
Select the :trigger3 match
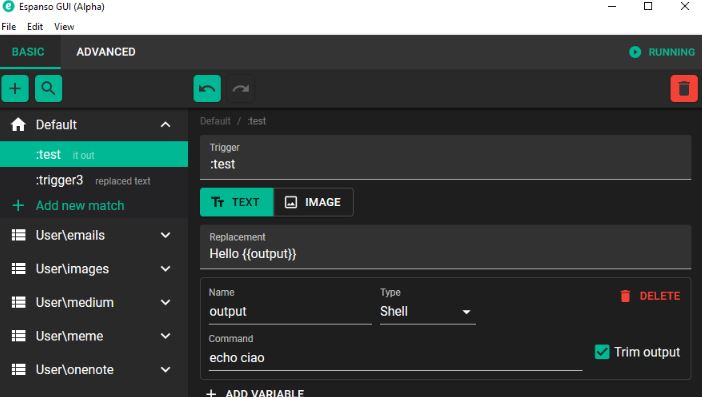tap(94, 180)
